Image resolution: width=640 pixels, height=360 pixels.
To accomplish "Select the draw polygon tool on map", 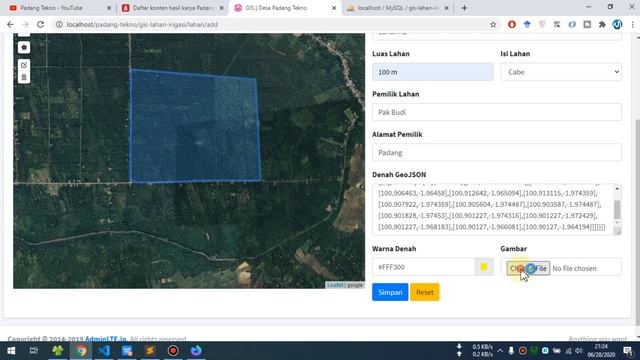I will click(24, 47).
